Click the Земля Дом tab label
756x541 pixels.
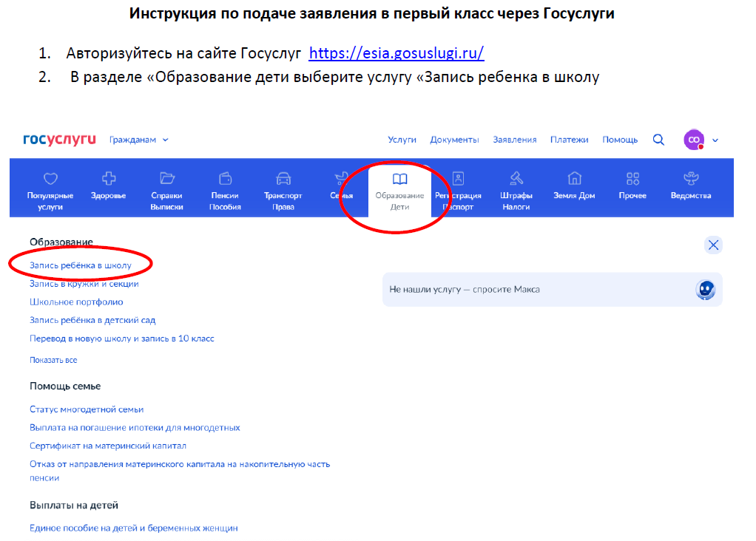pyautogui.click(x=574, y=196)
